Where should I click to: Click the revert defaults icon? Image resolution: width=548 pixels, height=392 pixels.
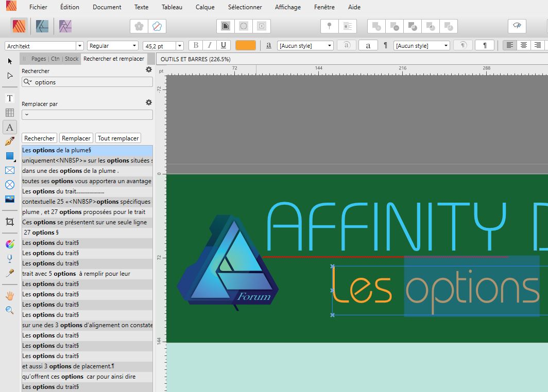(x=157, y=26)
